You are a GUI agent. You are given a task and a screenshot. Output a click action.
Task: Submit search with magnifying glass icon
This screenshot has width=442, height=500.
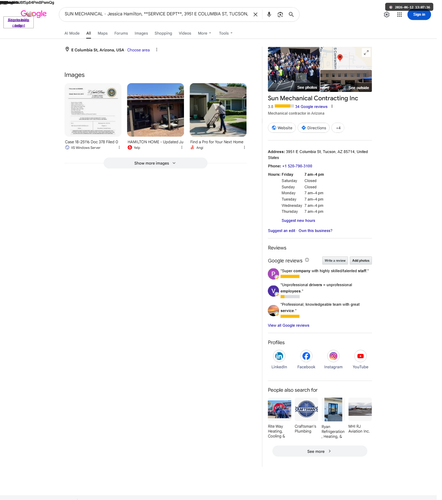pyautogui.click(x=291, y=14)
